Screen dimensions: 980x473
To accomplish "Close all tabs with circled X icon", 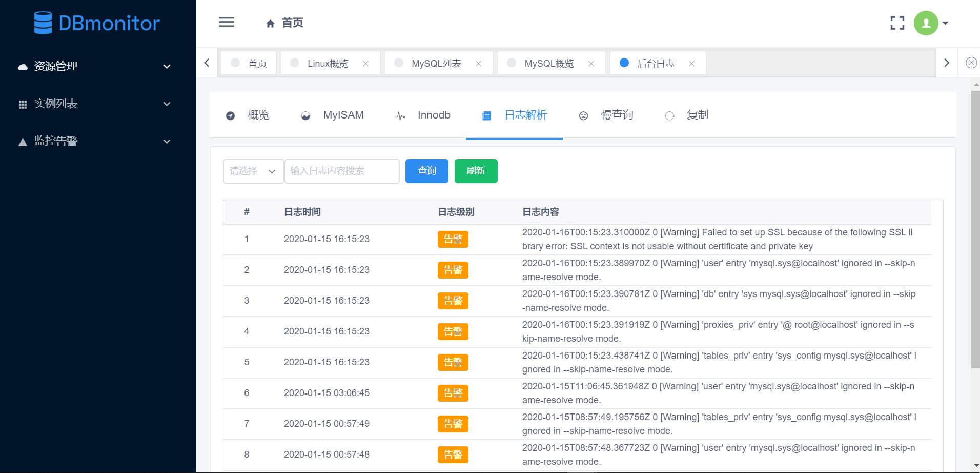I will [x=971, y=63].
